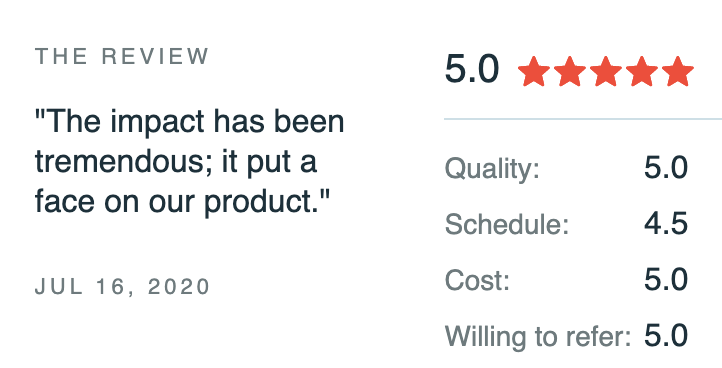Click the fifth red rating star
Image resolution: width=722 pixels, height=368 pixels.
[x=678, y=71]
